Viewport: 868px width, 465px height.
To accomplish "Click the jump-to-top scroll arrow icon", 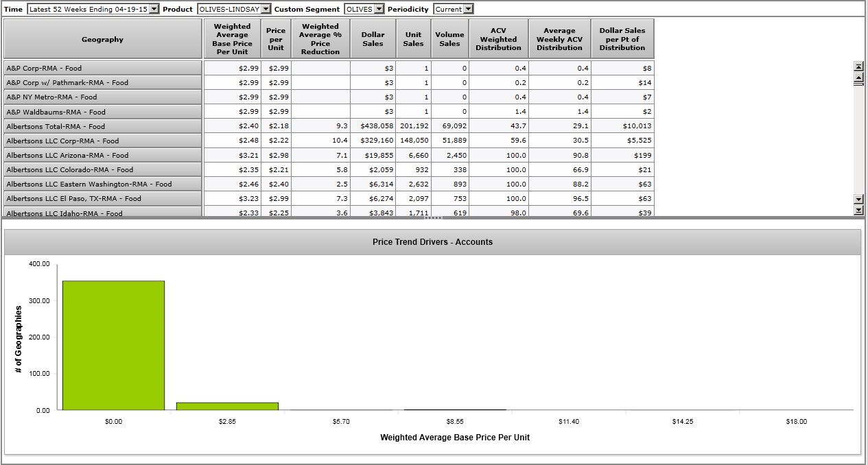I will tap(858, 67).
